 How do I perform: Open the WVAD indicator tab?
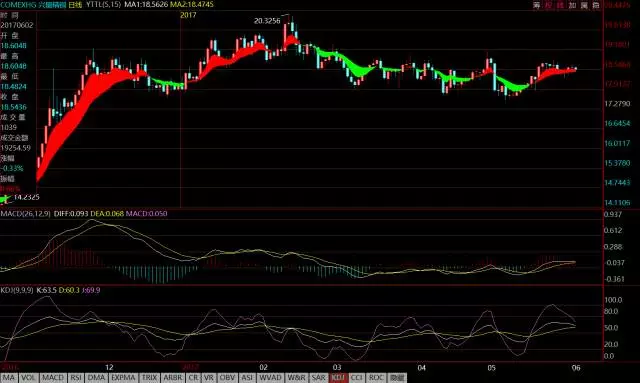270,378
